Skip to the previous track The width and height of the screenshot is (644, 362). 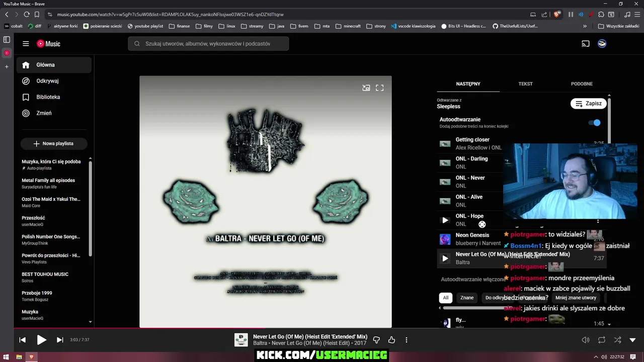pyautogui.click(x=22, y=340)
